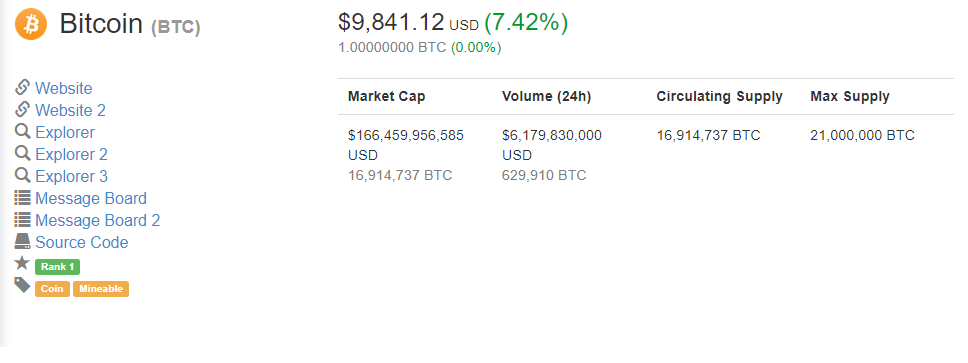
Task: Click the magnifier icon next to Explorer
Action: 23,132
